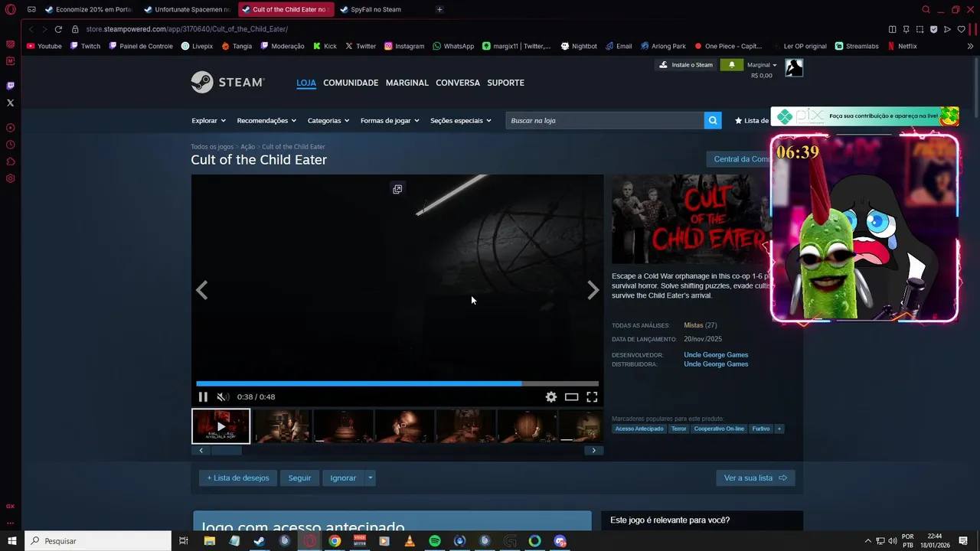The width and height of the screenshot is (980, 551).
Task: Go to Ação breadcrumb
Action: tap(247, 147)
